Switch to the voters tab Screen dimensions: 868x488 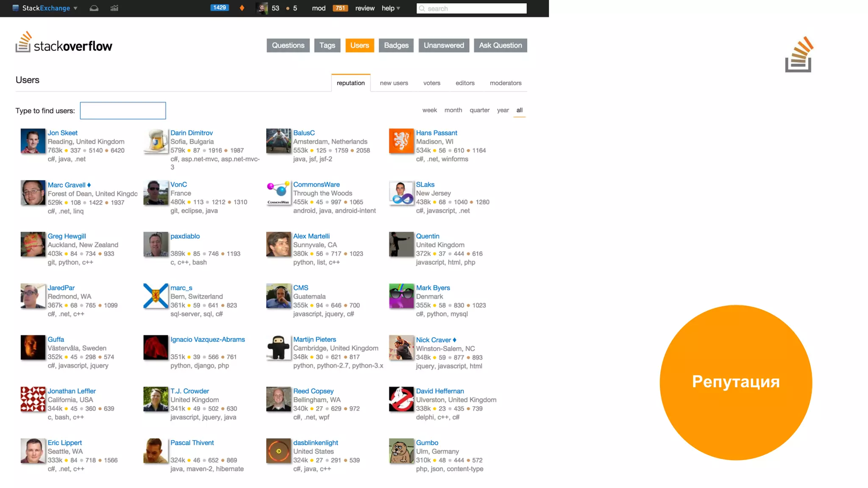[x=431, y=83]
